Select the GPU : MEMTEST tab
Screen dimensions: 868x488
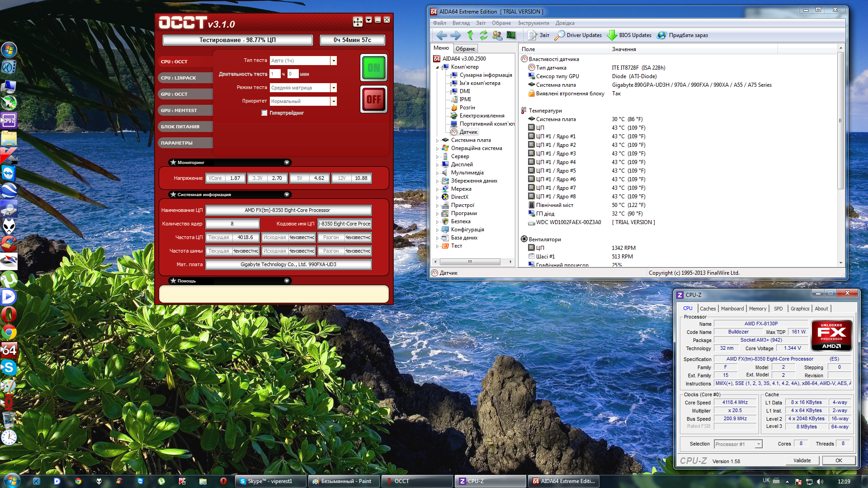coord(186,110)
